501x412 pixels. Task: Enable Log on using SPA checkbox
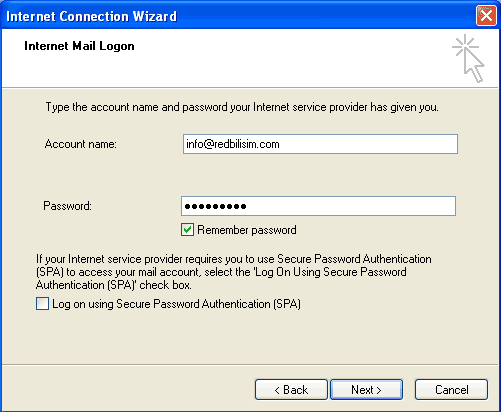click(x=42, y=304)
